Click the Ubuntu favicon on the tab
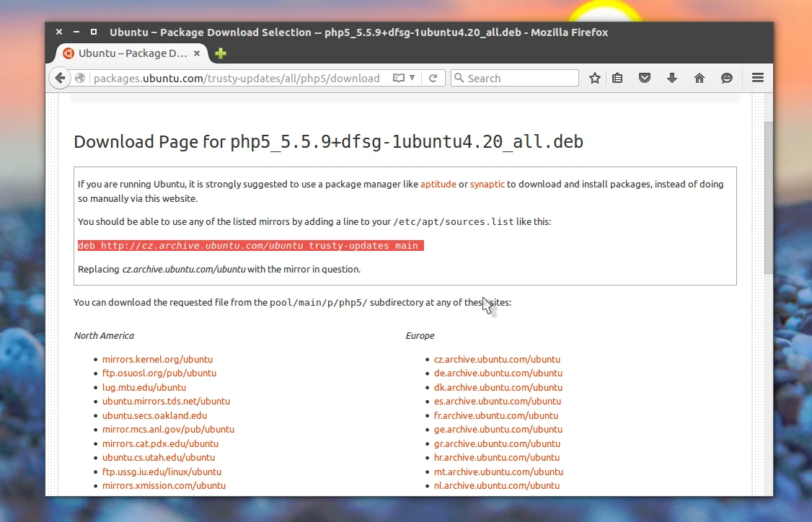This screenshot has width=812, height=522. tap(69, 53)
